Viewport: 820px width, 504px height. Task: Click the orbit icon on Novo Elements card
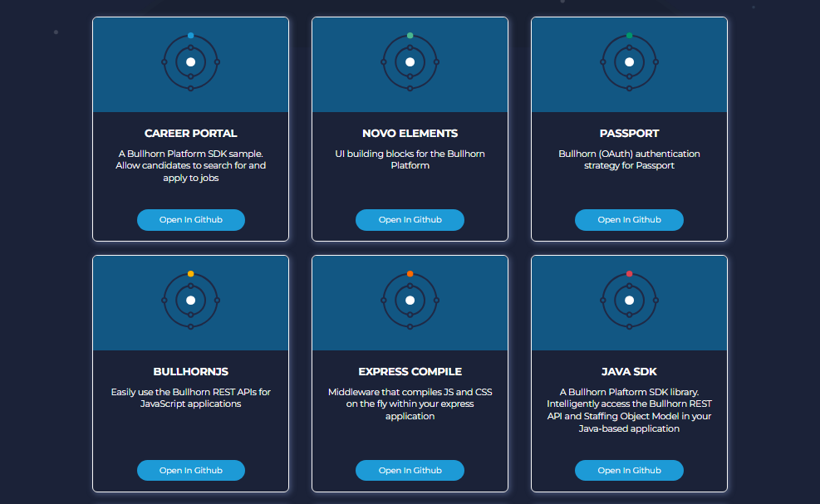point(410,61)
